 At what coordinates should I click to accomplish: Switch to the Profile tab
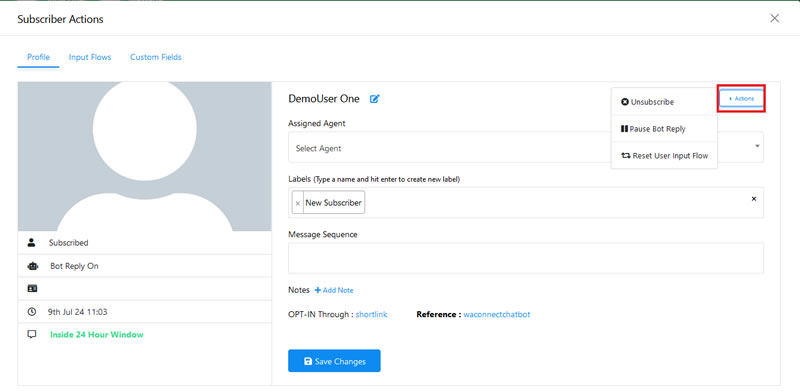click(x=38, y=57)
